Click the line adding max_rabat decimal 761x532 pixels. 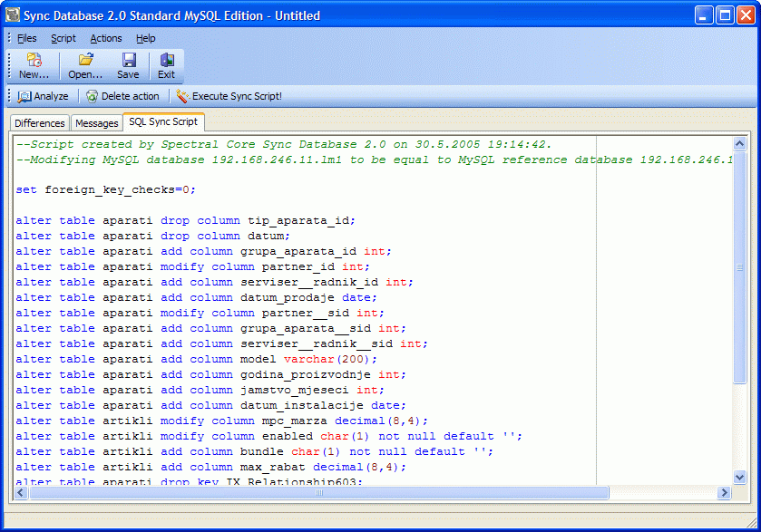click(x=210, y=468)
